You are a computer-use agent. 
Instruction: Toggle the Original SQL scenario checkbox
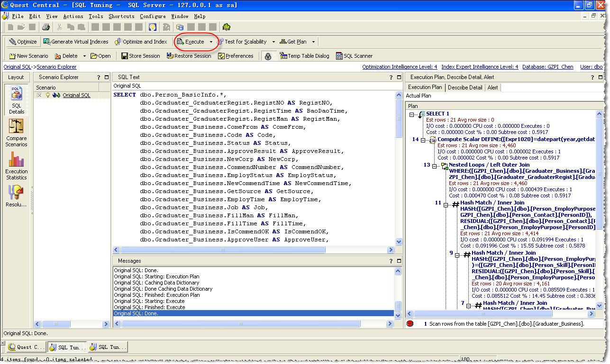(x=39, y=95)
